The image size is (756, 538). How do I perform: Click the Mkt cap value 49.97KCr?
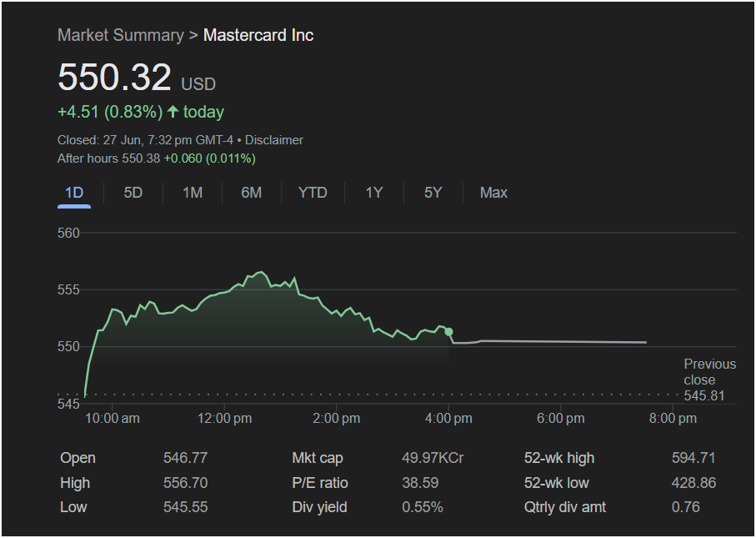click(x=433, y=457)
